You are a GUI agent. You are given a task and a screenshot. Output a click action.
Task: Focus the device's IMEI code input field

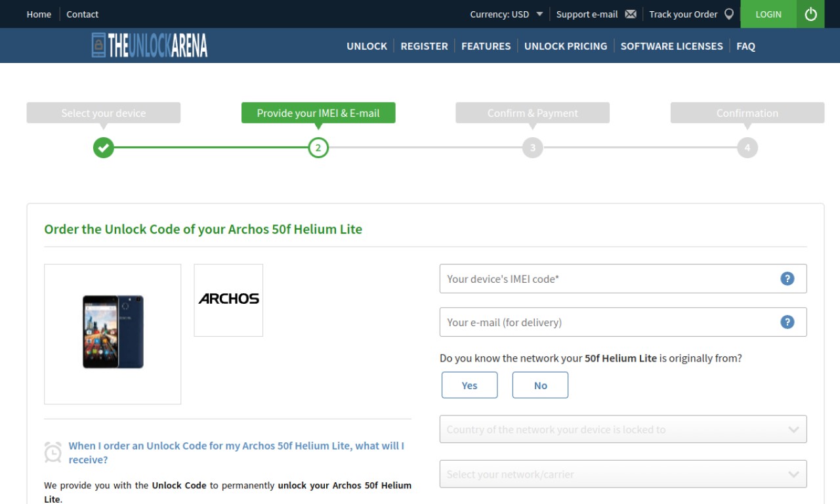pyautogui.click(x=623, y=278)
